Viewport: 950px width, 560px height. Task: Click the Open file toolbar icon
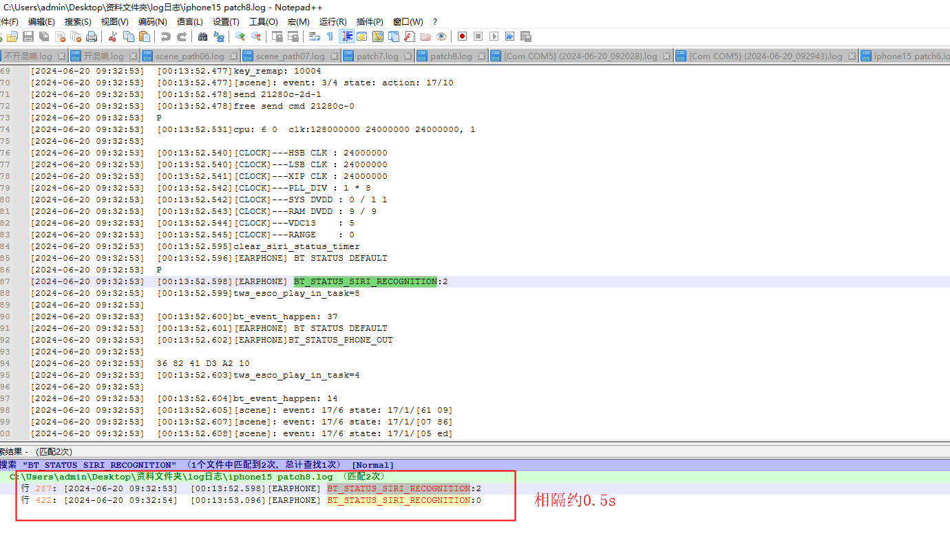[x=13, y=36]
